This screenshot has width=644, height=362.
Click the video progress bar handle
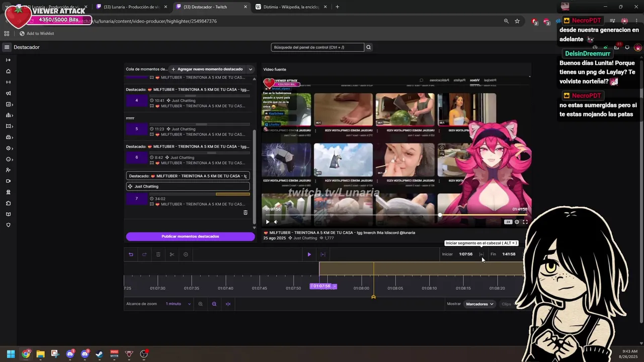tap(440, 215)
